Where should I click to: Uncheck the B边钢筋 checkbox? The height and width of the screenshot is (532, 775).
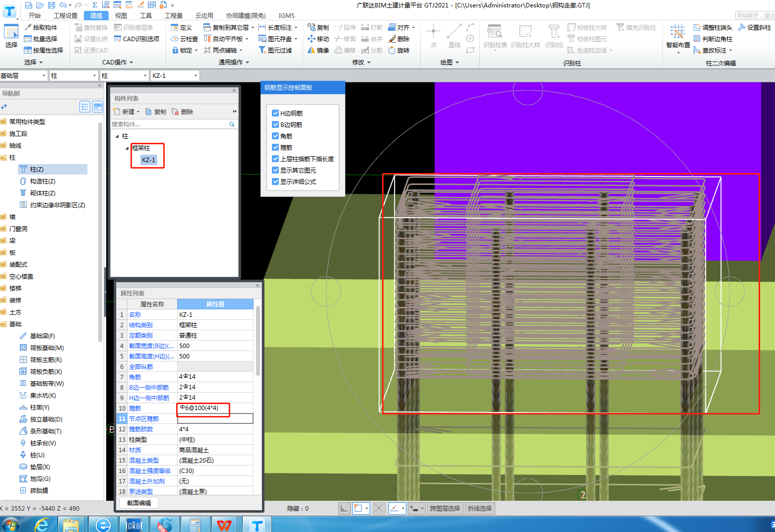tap(275, 124)
